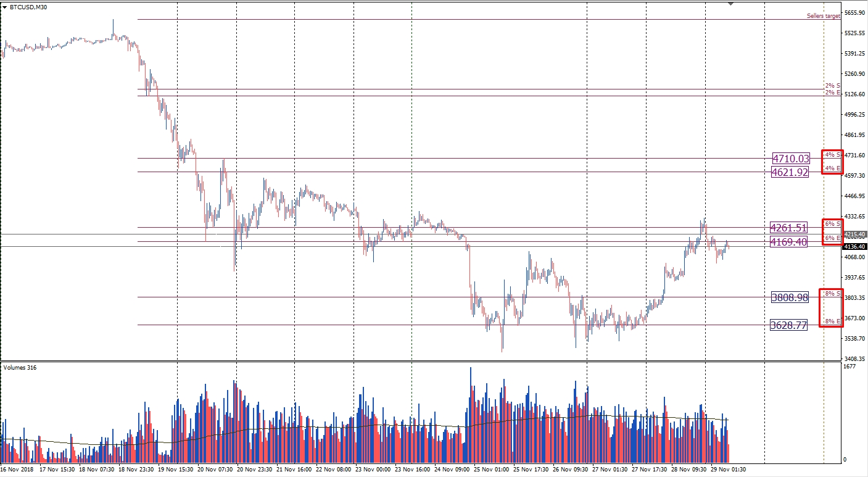Select the 4261.51 price annotation

789,228
